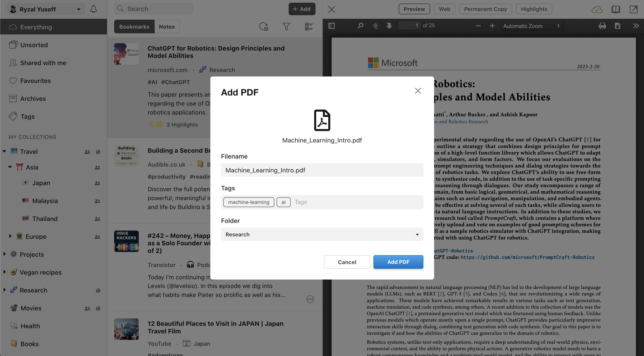Select the ai tag chip
The image size is (644, 356).
283,202
